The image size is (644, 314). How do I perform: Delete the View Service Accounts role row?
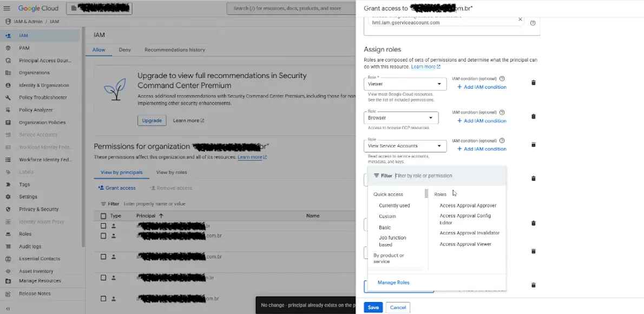pos(534,145)
